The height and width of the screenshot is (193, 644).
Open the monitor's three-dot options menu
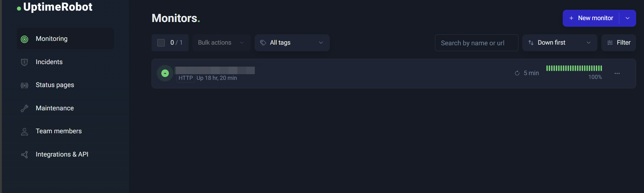tap(617, 73)
